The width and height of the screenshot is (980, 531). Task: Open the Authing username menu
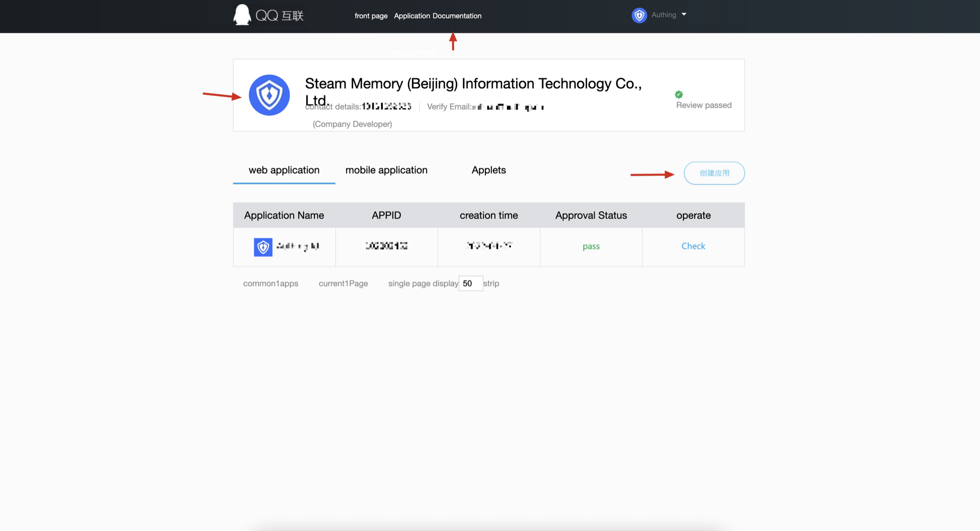pos(664,15)
